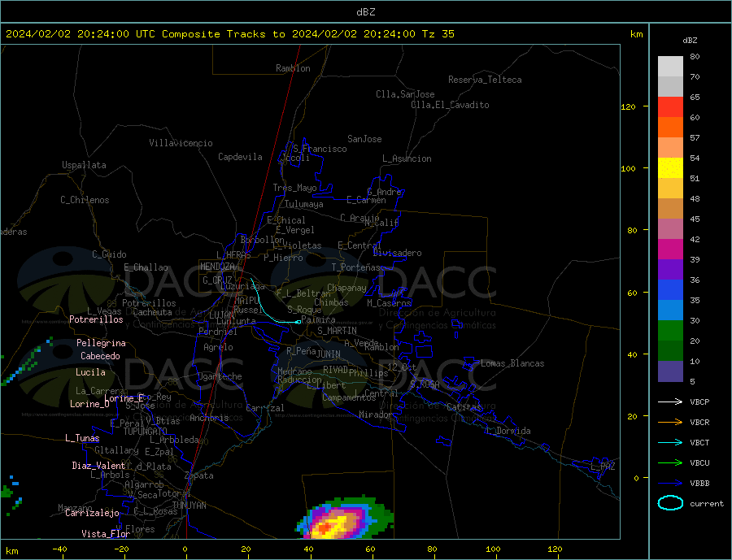Click the cyan VBCT arrow in legend
This screenshot has height=560, width=732.
670,442
